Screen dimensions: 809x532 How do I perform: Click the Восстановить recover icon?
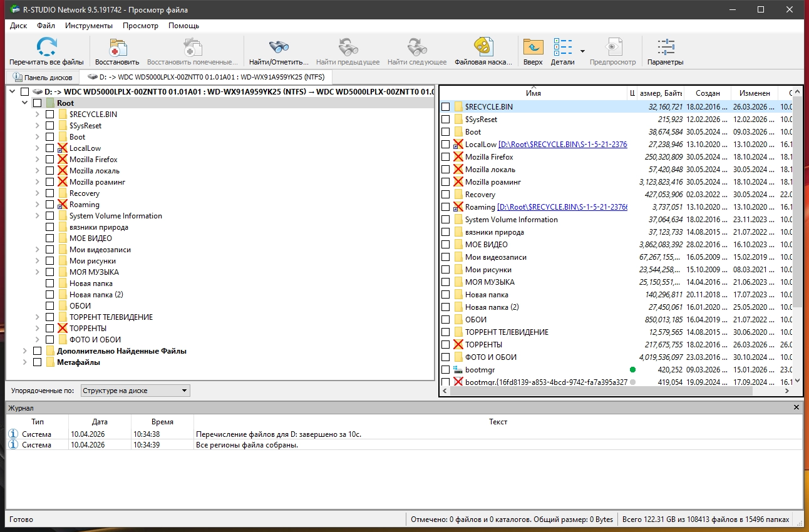[117, 47]
